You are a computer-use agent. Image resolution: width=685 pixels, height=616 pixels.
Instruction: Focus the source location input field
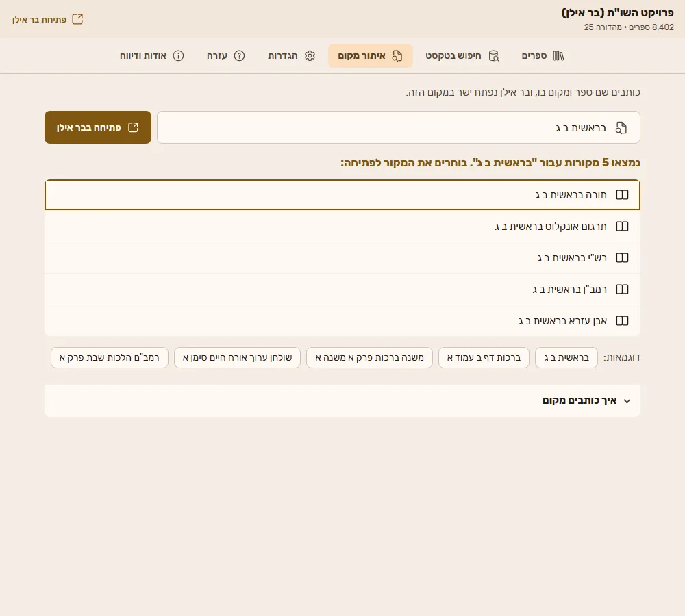[x=399, y=127]
